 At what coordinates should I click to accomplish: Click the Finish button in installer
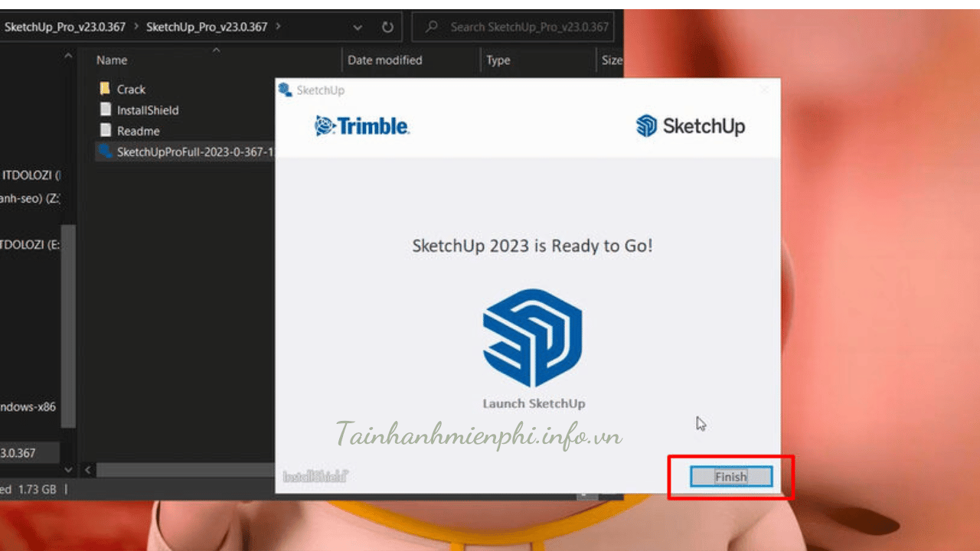point(730,477)
